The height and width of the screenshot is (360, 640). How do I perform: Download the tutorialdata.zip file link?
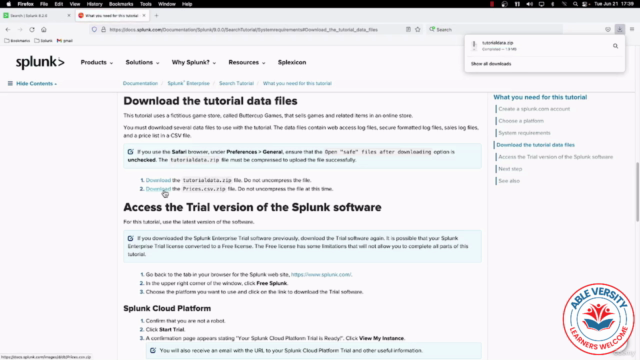pos(158,180)
